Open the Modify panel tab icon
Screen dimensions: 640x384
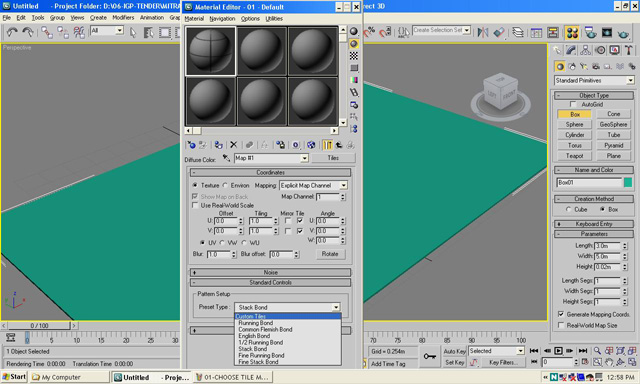click(571, 50)
